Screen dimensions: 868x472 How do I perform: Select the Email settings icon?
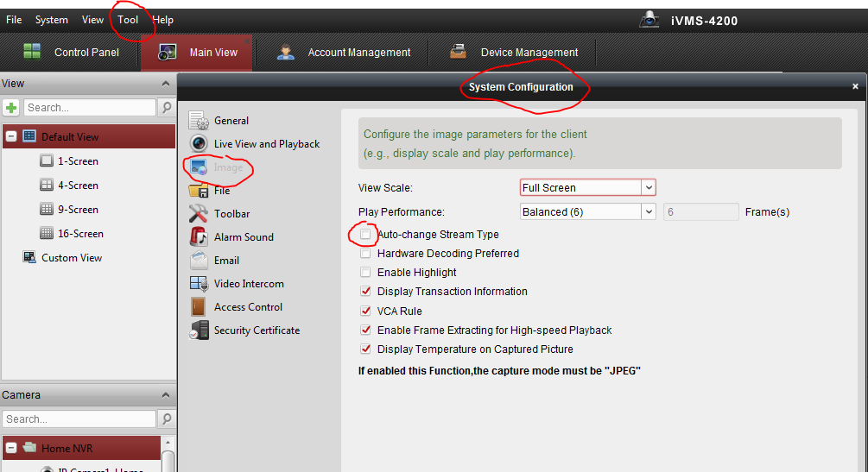click(x=199, y=261)
